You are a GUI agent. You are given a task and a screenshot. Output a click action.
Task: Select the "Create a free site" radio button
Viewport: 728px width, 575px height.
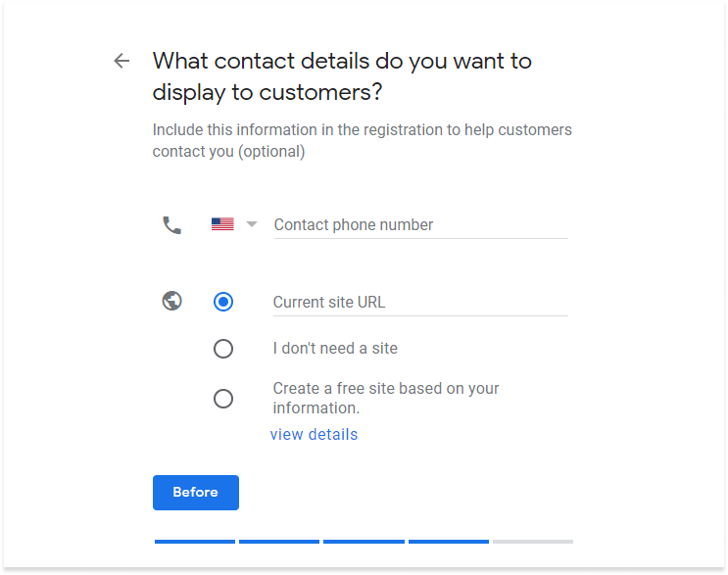[x=223, y=398]
